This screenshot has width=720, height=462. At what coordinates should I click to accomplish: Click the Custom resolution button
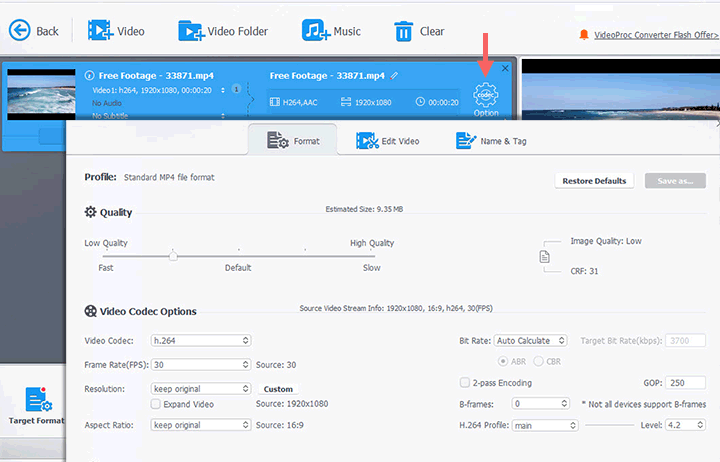tap(278, 389)
